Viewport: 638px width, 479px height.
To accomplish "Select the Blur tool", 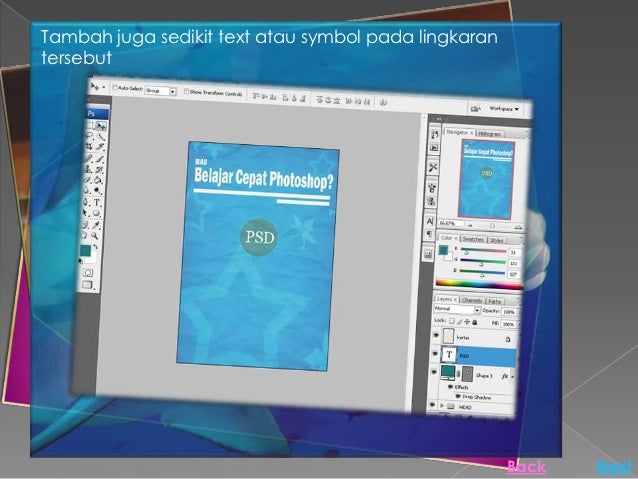I will [x=87, y=190].
